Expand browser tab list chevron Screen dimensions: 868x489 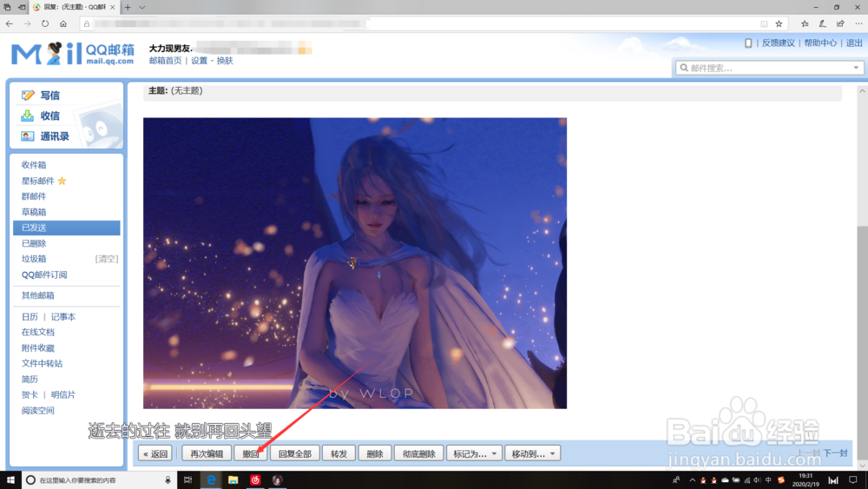coord(142,7)
